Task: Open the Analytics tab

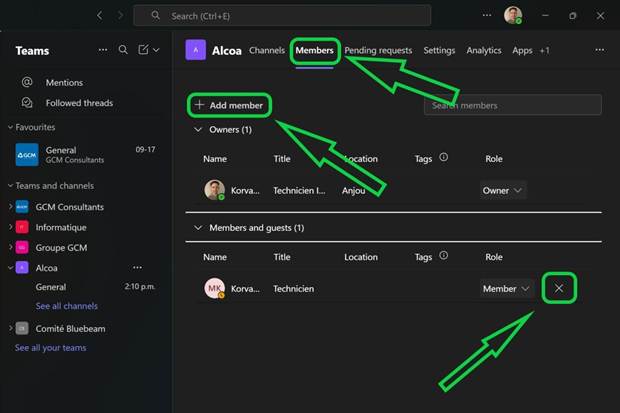Action: pos(484,50)
